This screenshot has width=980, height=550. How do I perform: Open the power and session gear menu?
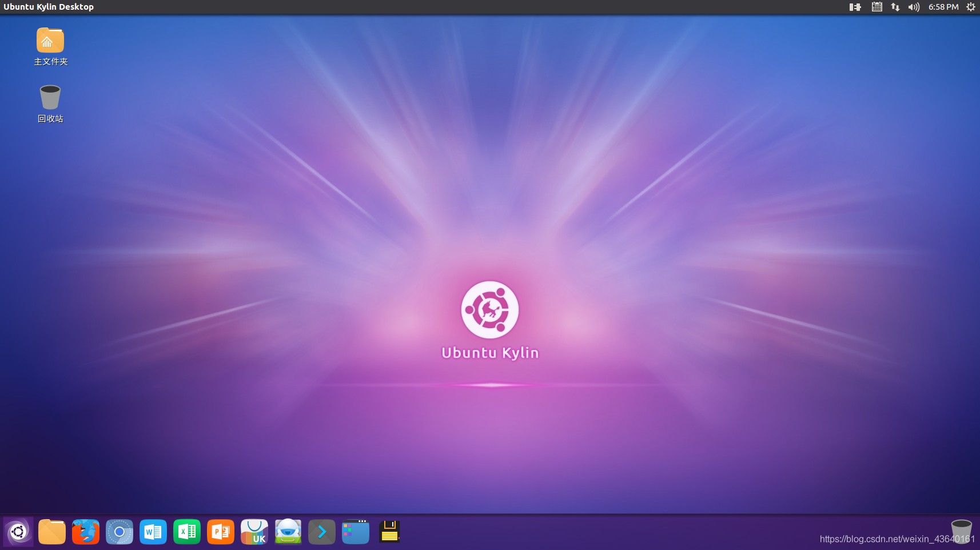coord(971,7)
